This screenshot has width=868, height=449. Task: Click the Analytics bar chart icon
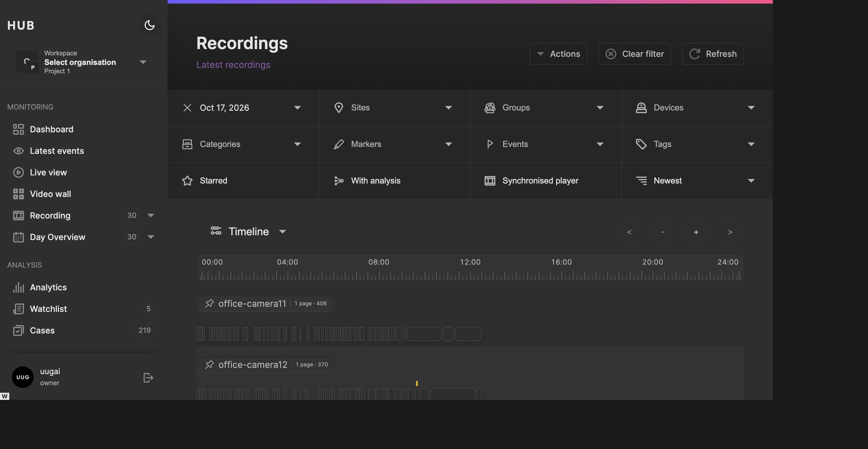[19, 287]
